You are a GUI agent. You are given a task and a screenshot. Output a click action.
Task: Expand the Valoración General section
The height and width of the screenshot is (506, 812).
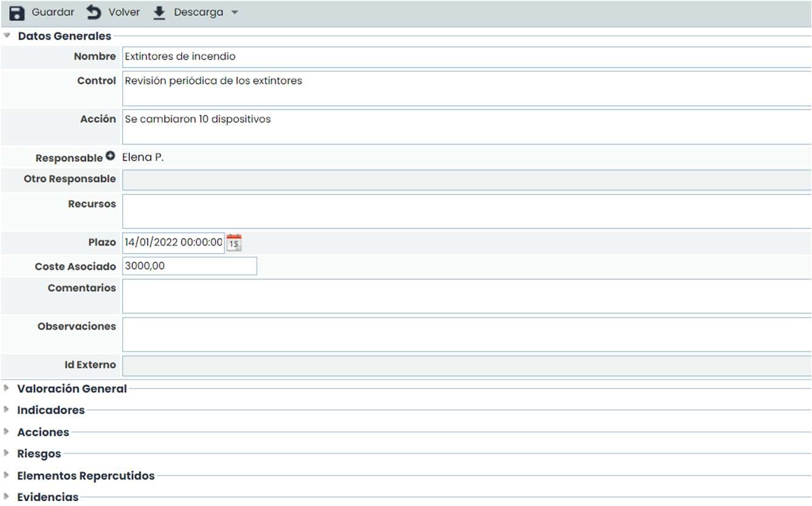coord(7,388)
